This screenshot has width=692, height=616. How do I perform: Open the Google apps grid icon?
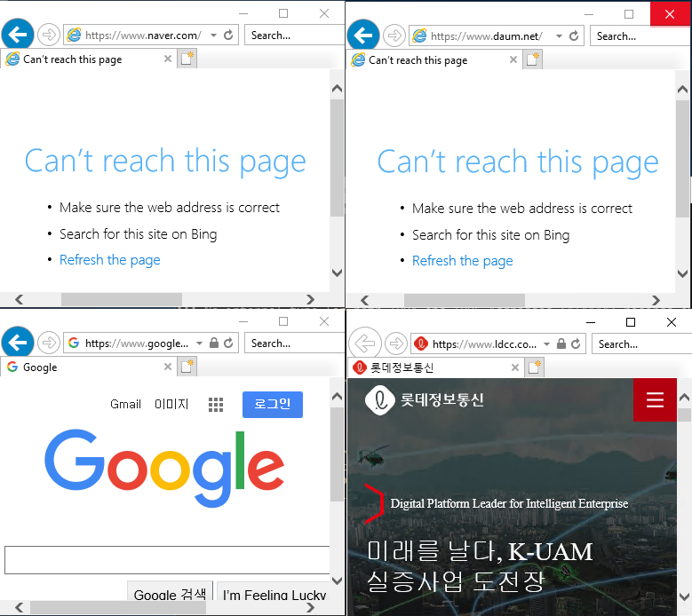[216, 405]
